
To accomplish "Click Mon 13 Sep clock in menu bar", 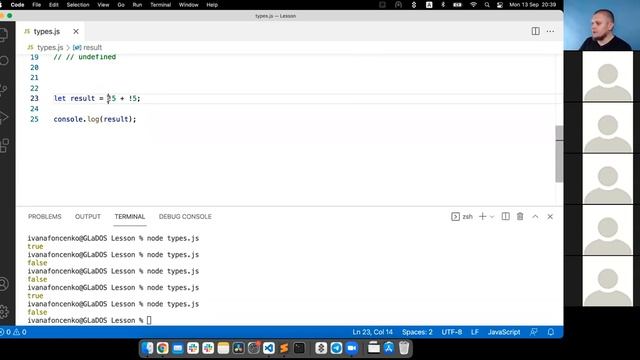I will click(532, 5).
